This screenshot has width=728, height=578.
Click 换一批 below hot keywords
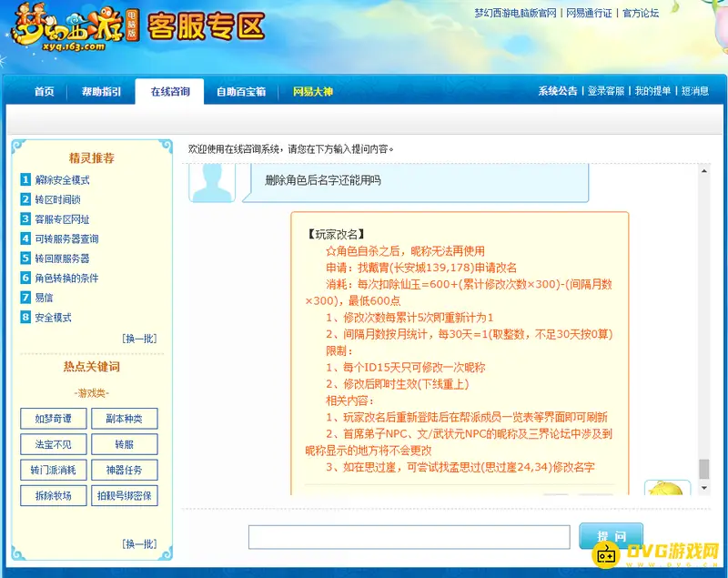point(139,543)
